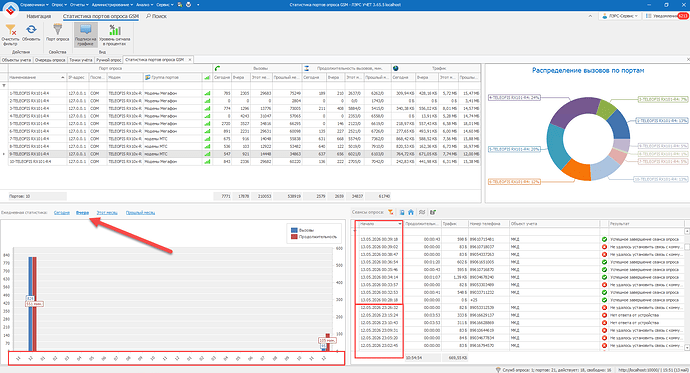Click the Номер телефона column header
Screen dimensions: 690x373
click(x=488, y=224)
